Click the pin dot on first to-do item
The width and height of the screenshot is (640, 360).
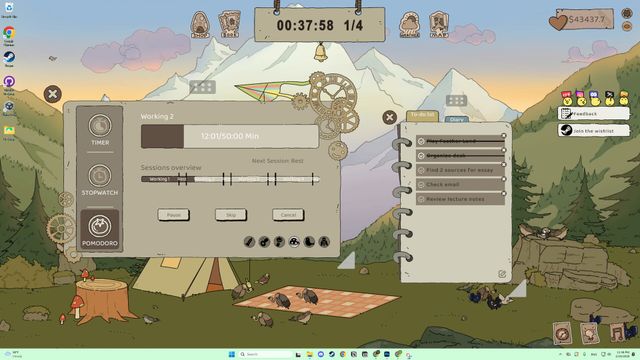504,136
